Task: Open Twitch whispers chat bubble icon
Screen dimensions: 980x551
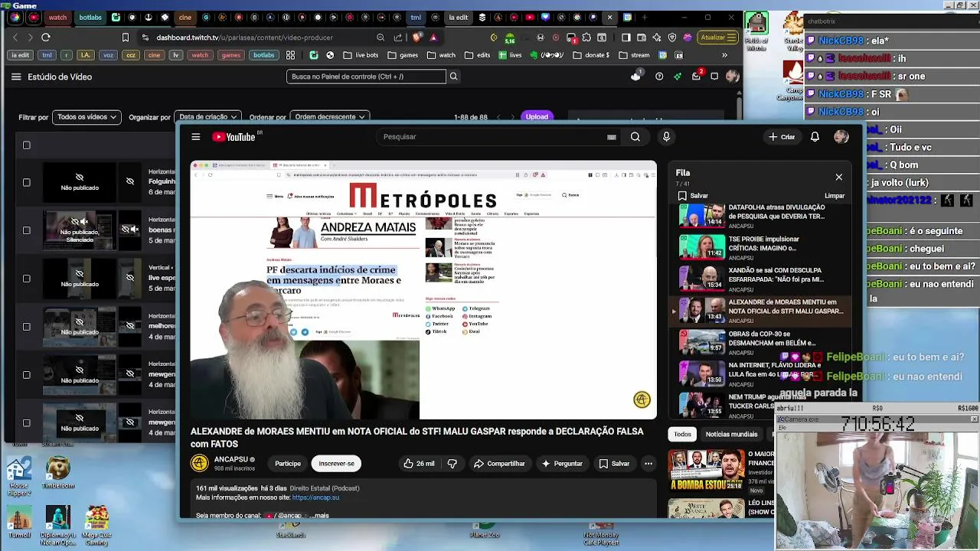Action: click(714, 77)
